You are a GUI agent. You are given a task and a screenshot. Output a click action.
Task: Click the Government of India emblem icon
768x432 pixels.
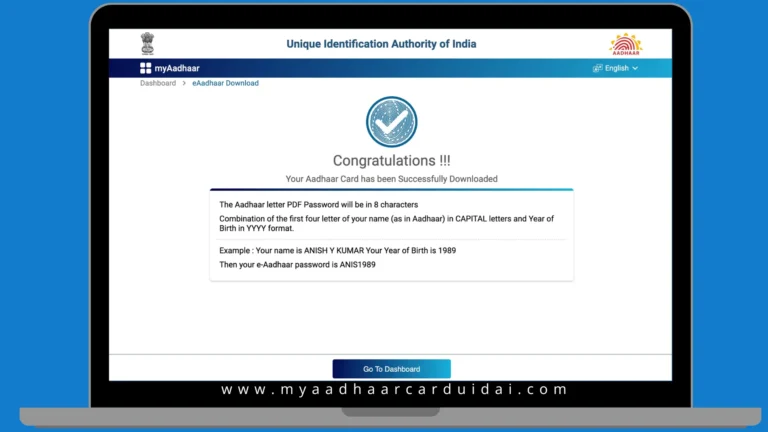147,44
